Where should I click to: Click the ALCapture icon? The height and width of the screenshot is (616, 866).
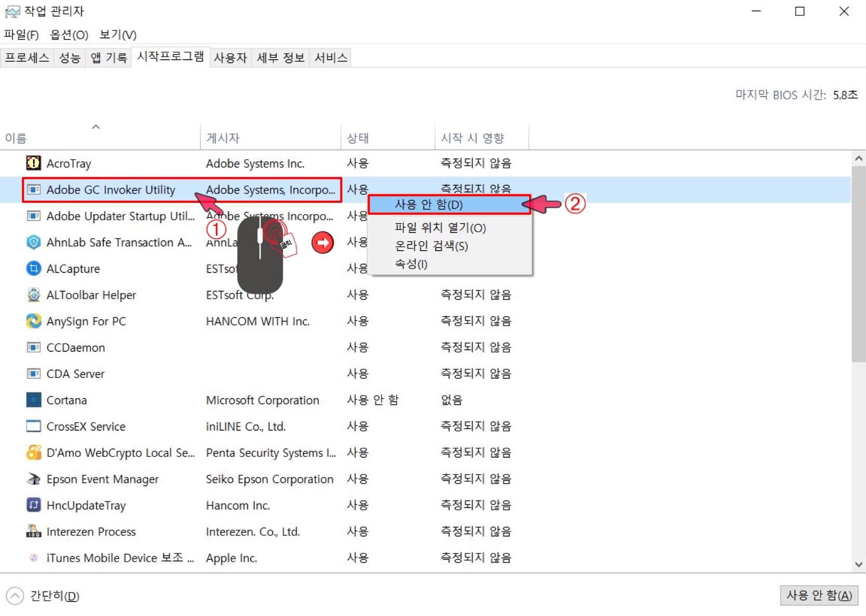pos(33,268)
